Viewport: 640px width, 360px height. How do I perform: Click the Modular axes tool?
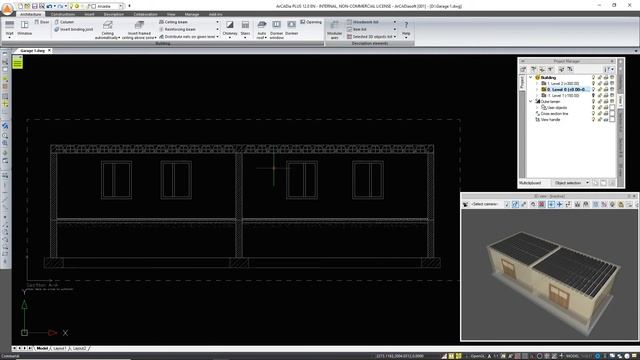pyautogui.click(x=335, y=29)
